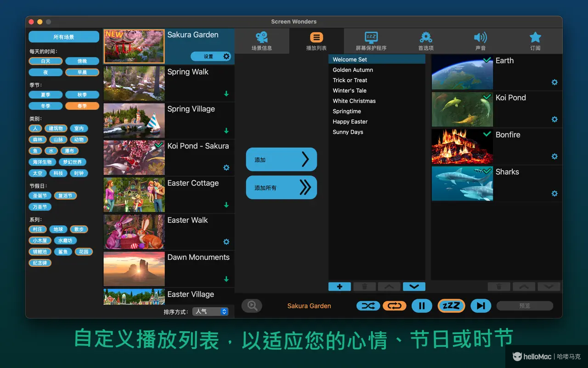
Task: Toggle the 春季 spring filter
Action: click(82, 106)
